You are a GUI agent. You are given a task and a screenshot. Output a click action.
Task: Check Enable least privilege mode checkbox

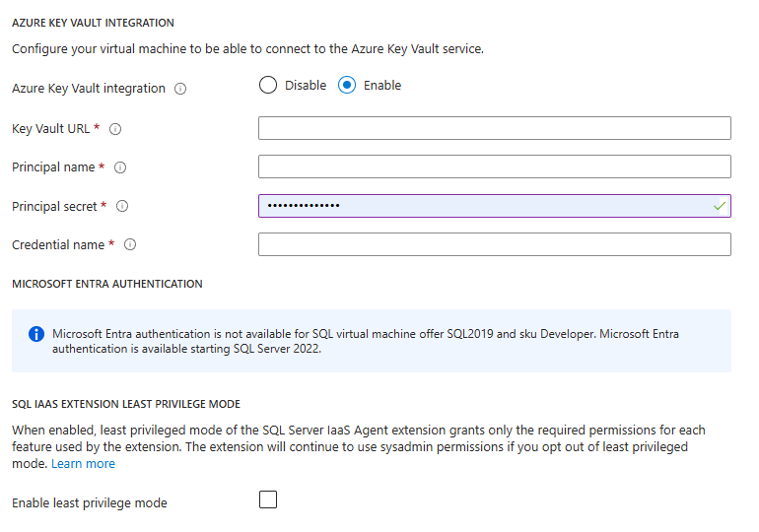(x=268, y=499)
